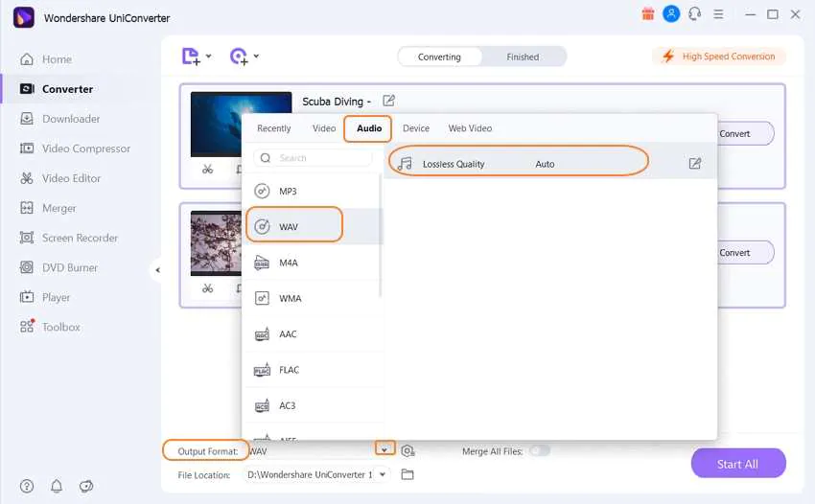Open the notifications bell icon
This screenshot has height=504, width=815.
click(x=57, y=486)
